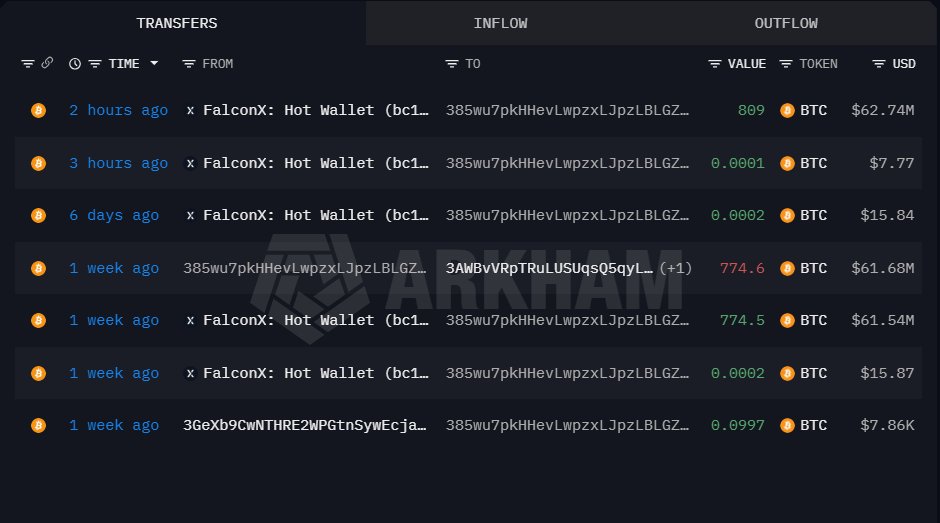This screenshot has height=523, width=940.
Task: Click the chain link icon in header
Action: pos(47,62)
